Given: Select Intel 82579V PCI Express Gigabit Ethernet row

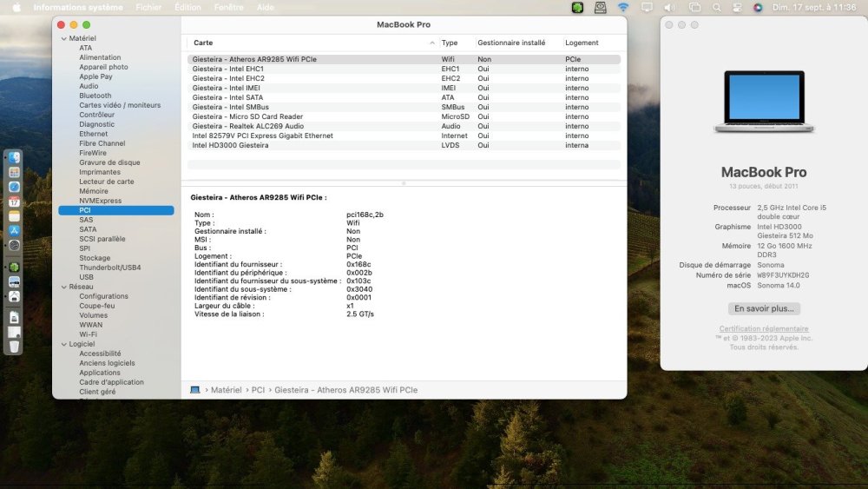Looking at the screenshot, I should tap(404, 135).
